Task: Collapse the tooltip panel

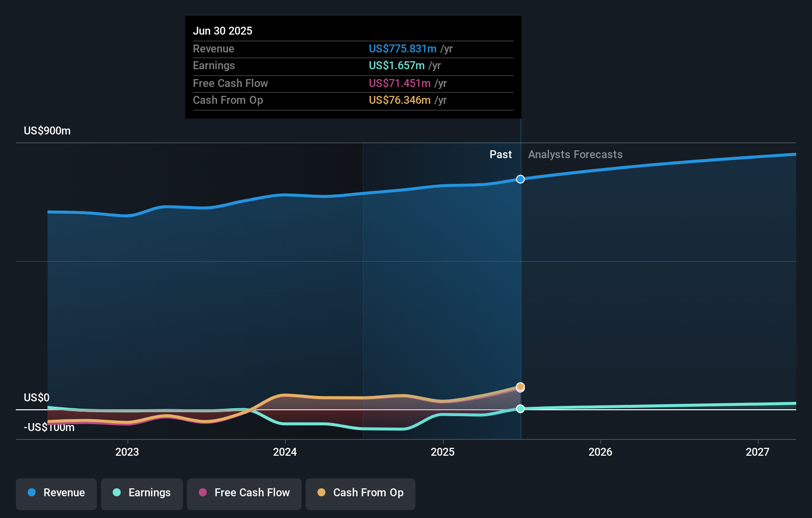Action: [352, 67]
